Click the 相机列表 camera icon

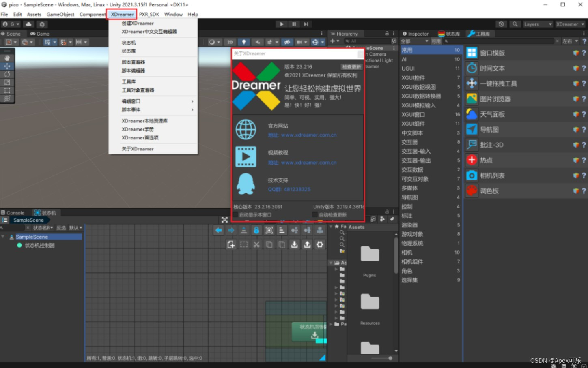pyautogui.click(x=472, y=175)
